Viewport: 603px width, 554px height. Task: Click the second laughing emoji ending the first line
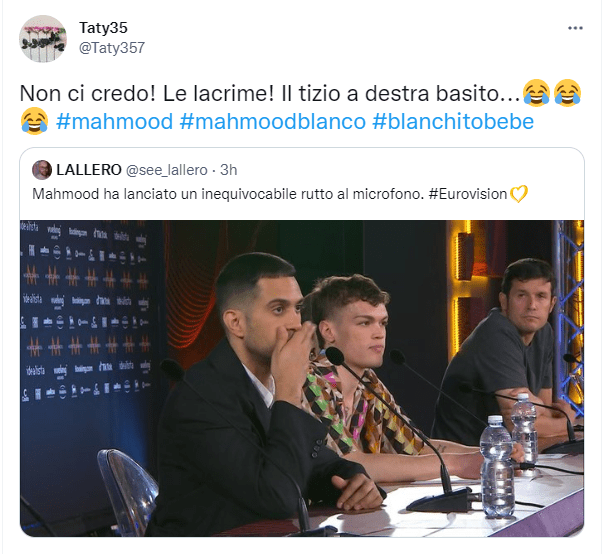[x=568, y=93]
